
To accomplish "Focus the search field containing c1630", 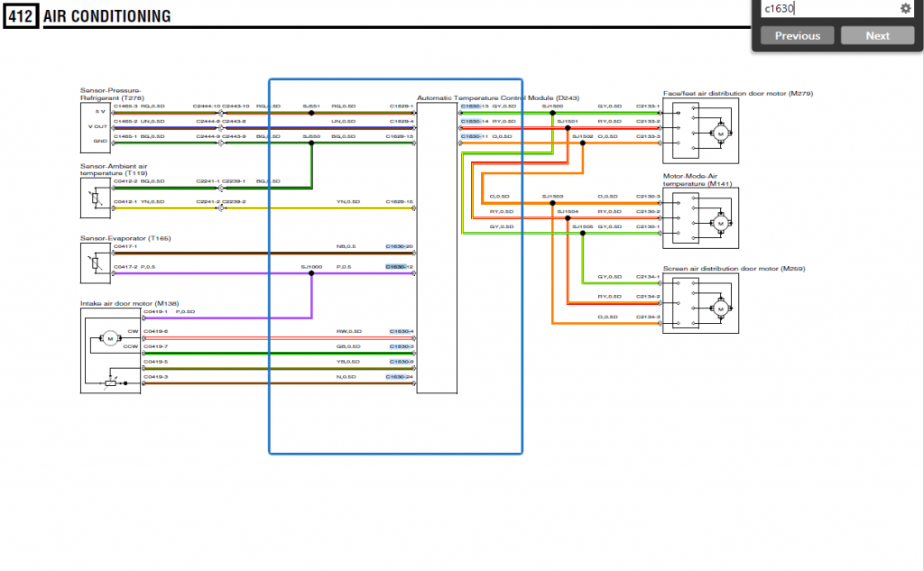I will [x=830, y=8].
